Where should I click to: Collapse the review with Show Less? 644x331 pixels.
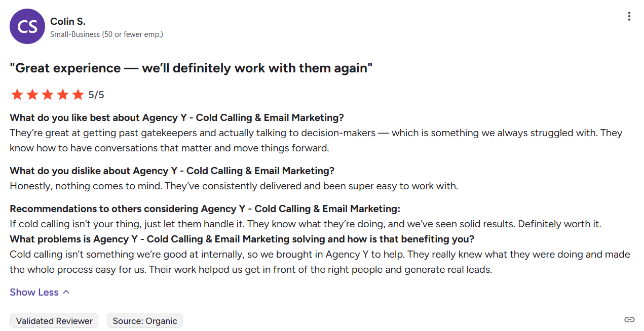coord(34,292)
